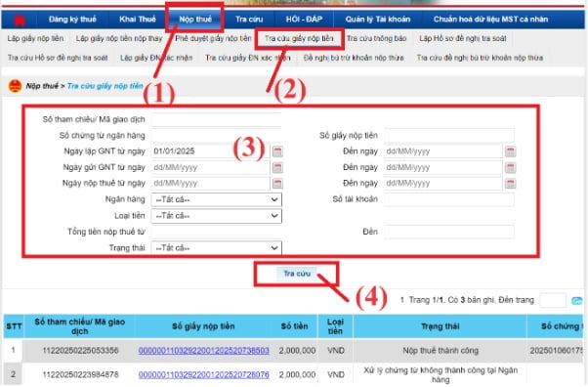This screenshot has width=588, height=387.
Task: Click the Loại tiền column header
Action: pyautogui.click(x=335, y=326)
